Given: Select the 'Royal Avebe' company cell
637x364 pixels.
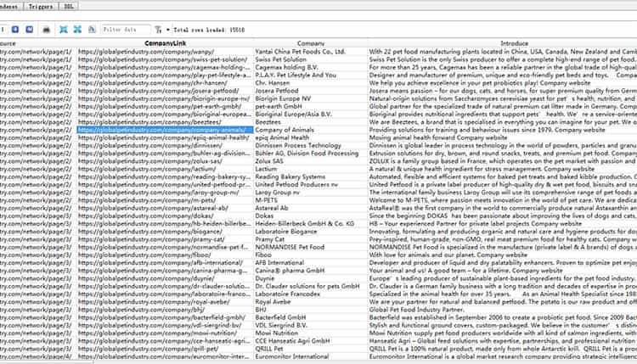Looking at the screenshot, I should tap(311, 302).
